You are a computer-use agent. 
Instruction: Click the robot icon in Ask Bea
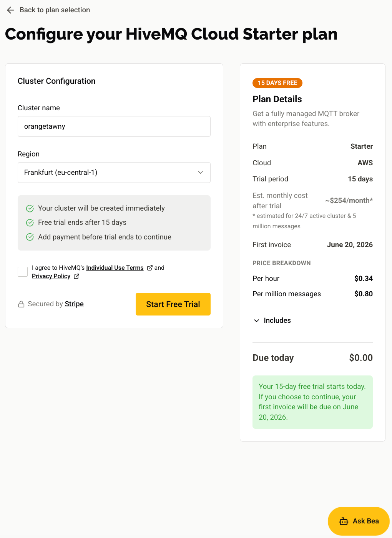tap(344, 521)
